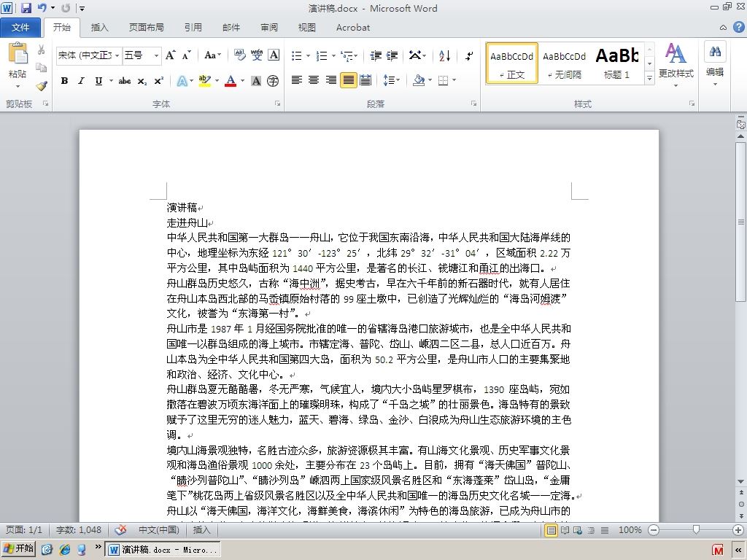747x560 pixels.
Task: Toggle Italic formatting
Action: 81,81
